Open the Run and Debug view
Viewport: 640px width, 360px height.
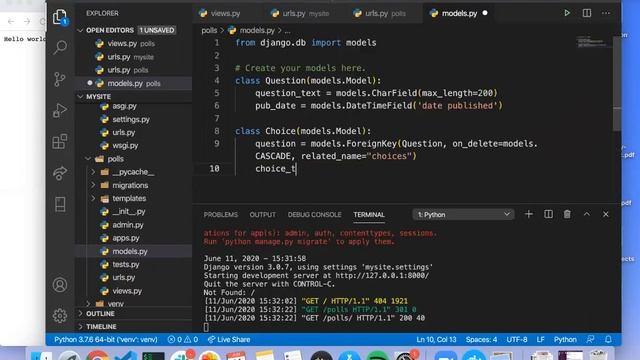pos(60,110)
